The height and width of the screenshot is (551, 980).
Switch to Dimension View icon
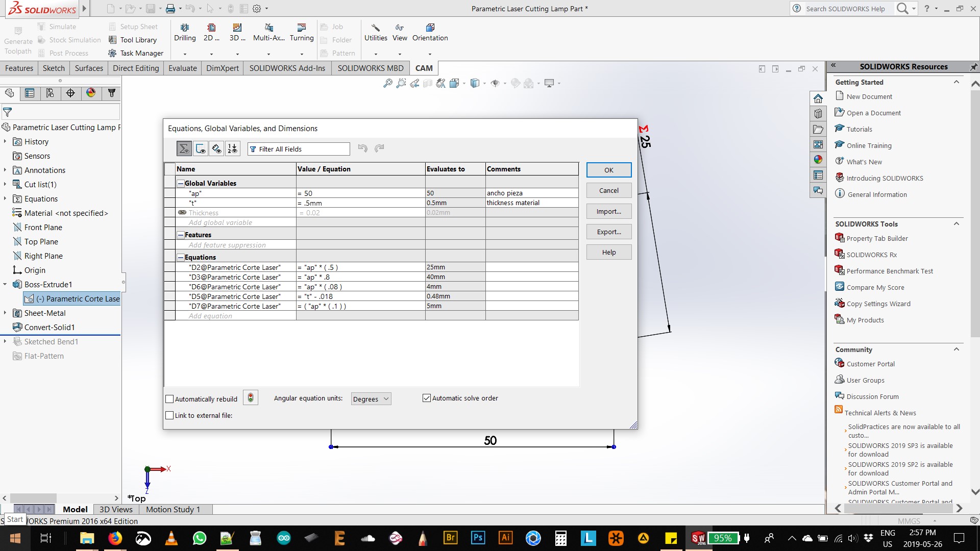point(216,148)
